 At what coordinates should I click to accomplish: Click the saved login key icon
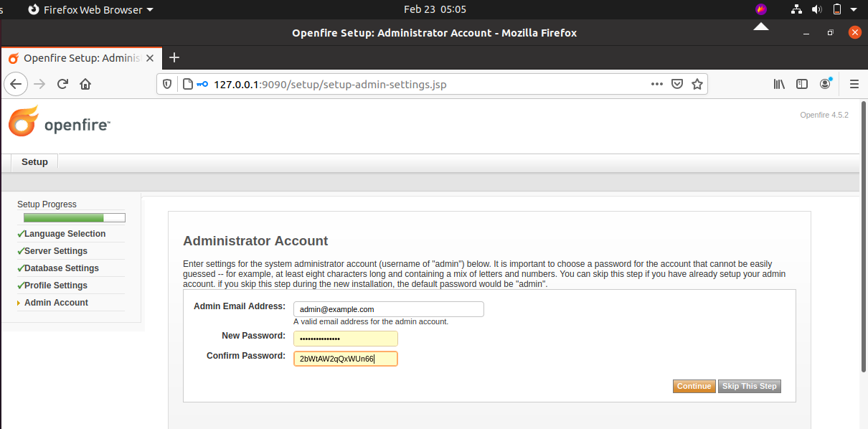point(202,84)
